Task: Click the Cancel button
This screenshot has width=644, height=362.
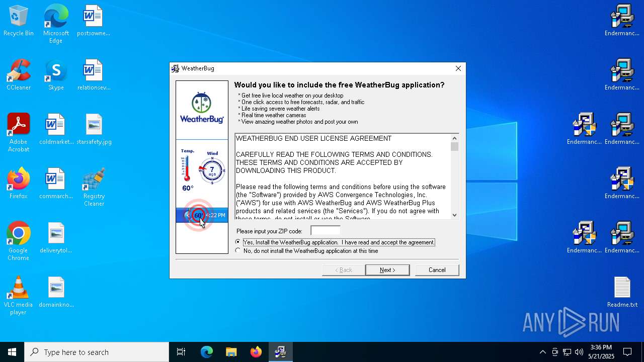Action: [x=437, y=270]
